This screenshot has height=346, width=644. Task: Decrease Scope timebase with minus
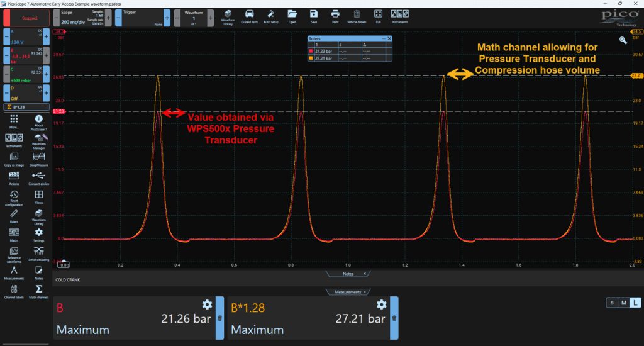(56, 18)
